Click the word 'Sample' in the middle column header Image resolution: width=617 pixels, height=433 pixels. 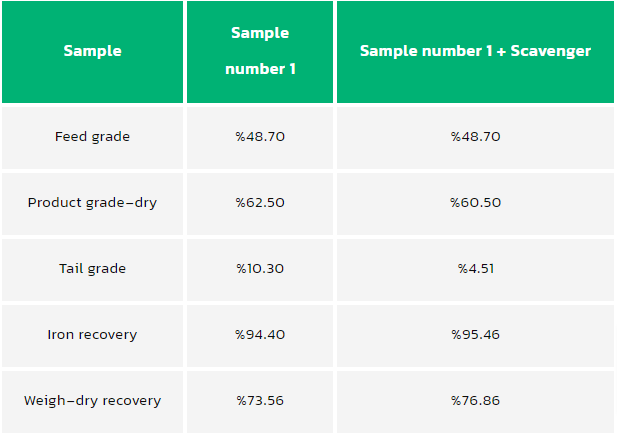(260, 33)
